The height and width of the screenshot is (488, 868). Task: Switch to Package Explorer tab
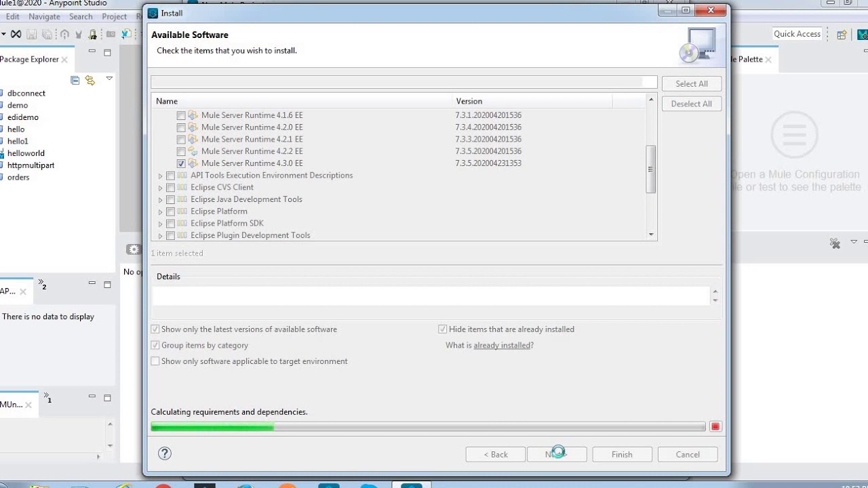pyautogui.click(x=29, y=60)
